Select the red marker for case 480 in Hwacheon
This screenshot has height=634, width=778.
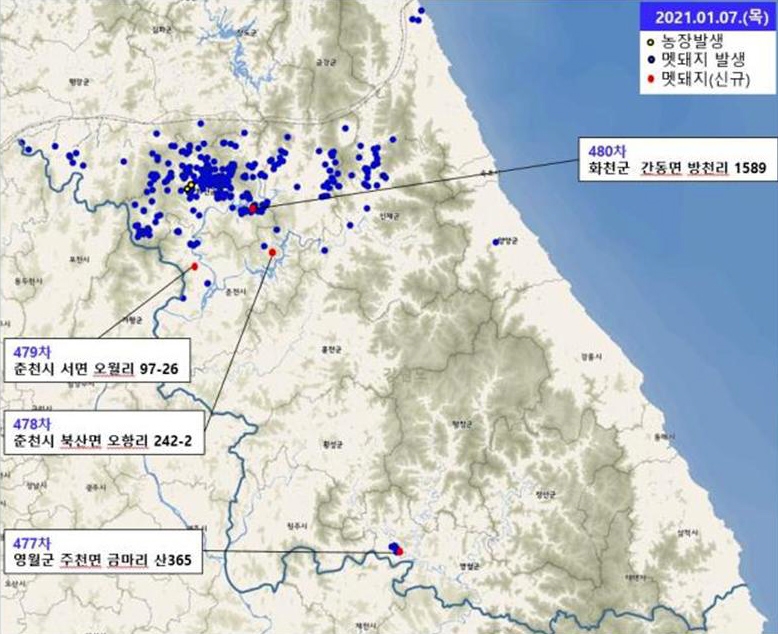[x=253, y=208]
